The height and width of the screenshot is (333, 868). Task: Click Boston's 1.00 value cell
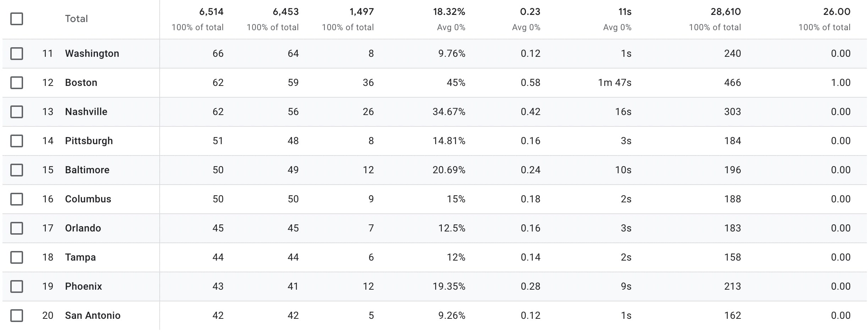click(x=840, y=83)
